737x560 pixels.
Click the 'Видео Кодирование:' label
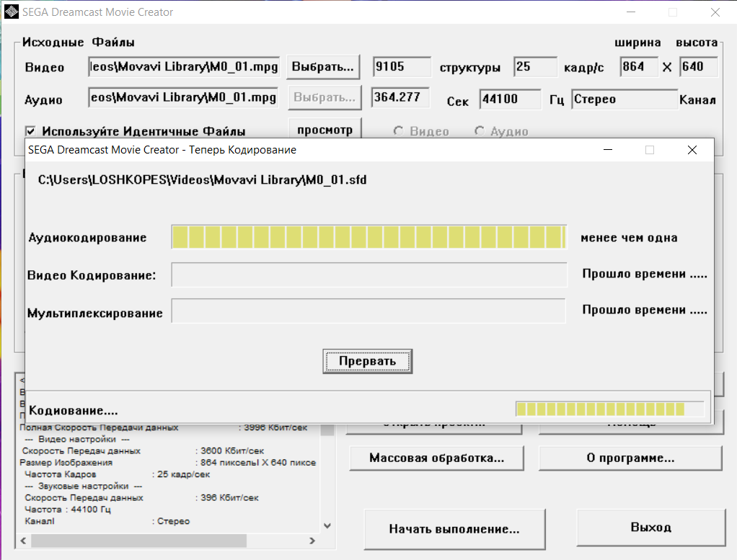pos(92,275)
